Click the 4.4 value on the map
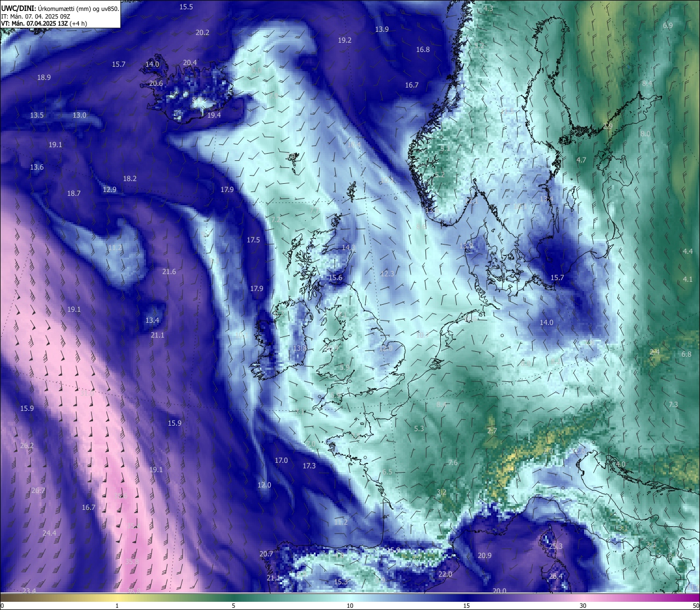The height and width of the screenshot is (610, 700). pyautogui.click(x=687, y=251)
